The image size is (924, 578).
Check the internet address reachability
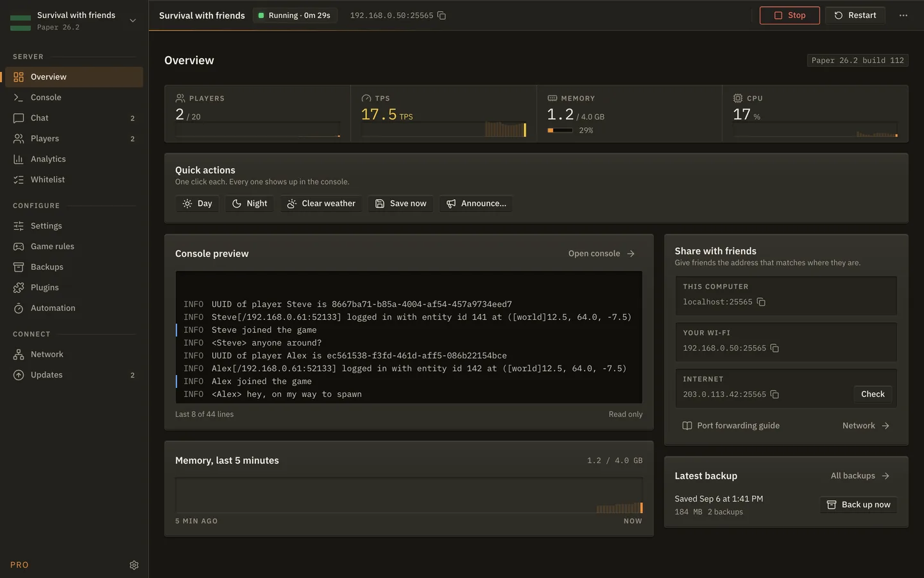pos(873,394)
